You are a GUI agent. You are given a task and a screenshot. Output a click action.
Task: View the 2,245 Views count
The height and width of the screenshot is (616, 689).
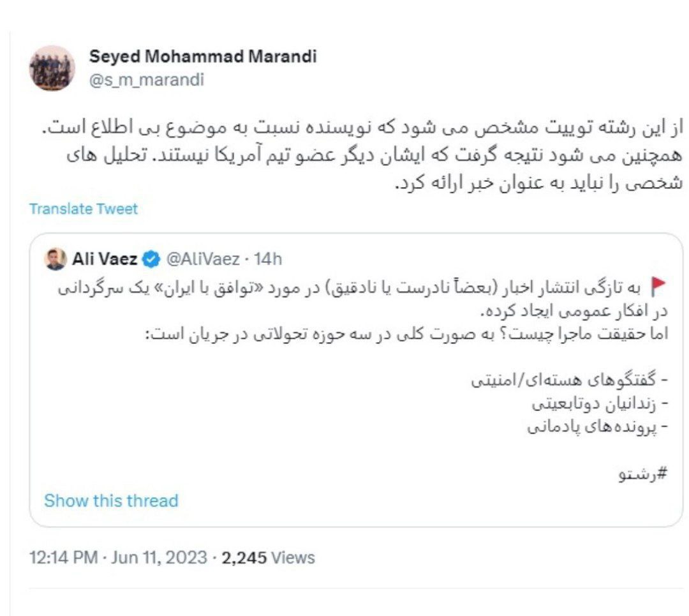tap(268, 557)
